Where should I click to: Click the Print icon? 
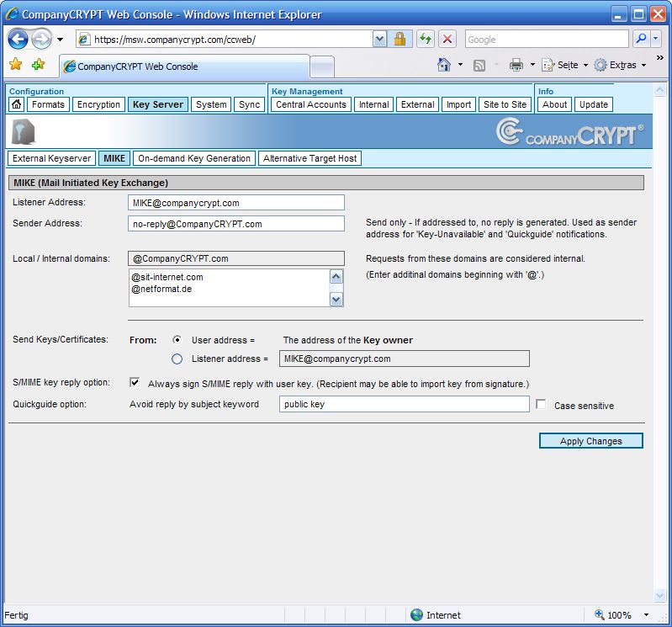point(516,65)
